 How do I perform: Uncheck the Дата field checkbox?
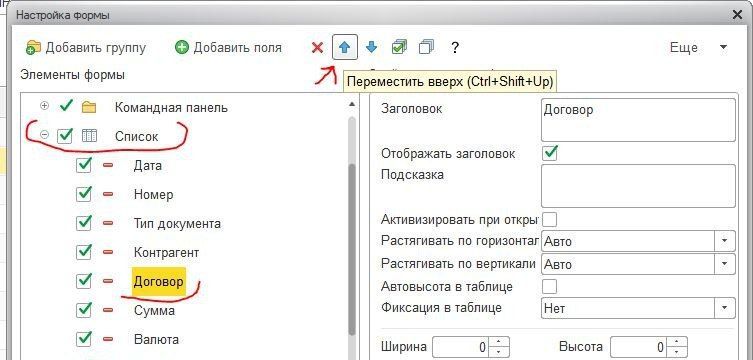(84, 165)
